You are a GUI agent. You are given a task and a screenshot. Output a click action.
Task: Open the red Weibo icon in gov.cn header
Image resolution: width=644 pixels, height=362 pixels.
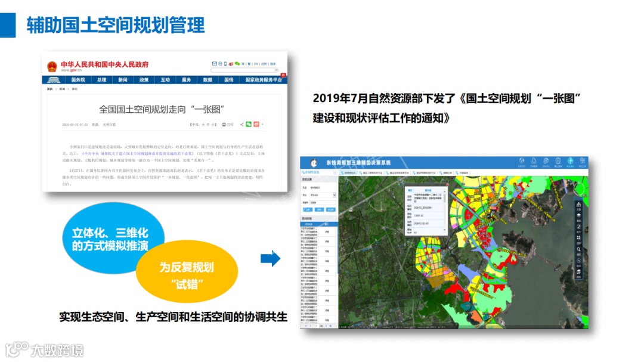coord(231,64)
